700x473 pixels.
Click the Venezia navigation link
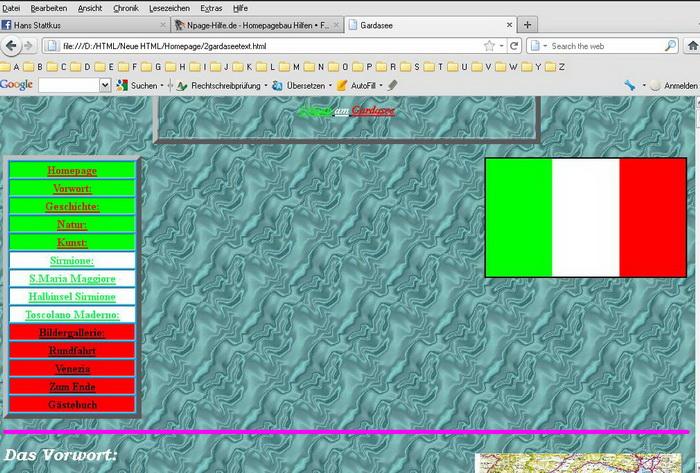72,368
